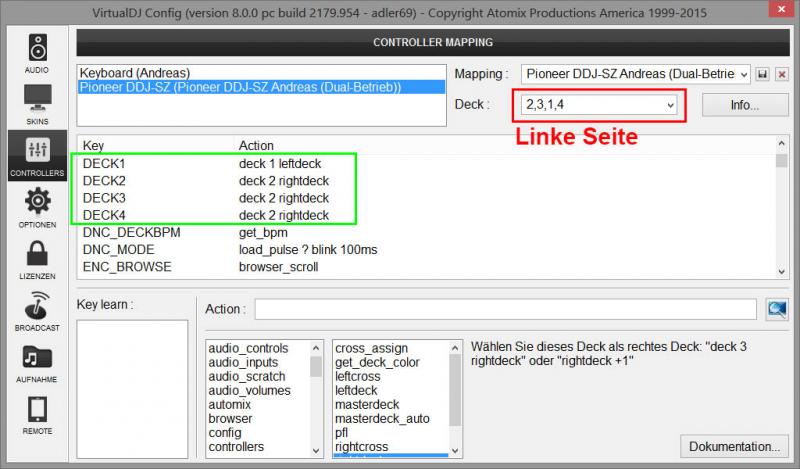The width and height of the screenshot is (800, 469).
Task: Open the Broadcast section
Action: tap(37, 311)
